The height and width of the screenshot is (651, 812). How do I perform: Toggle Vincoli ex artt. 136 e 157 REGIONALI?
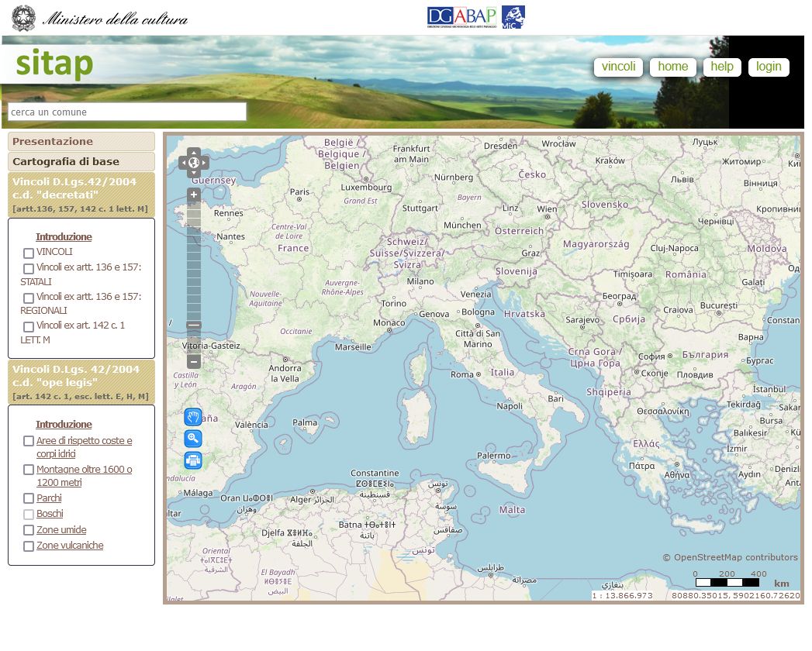[x=29, y=298]
